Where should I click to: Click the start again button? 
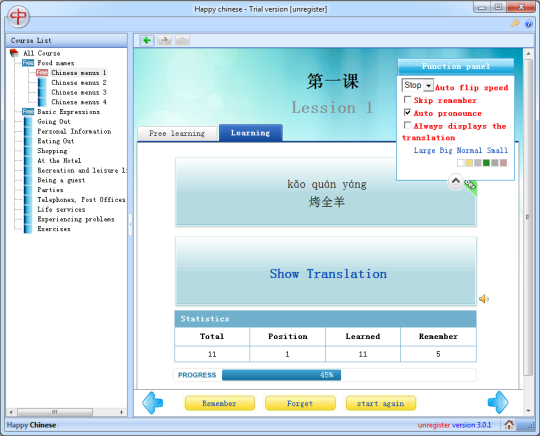(381, 403)
